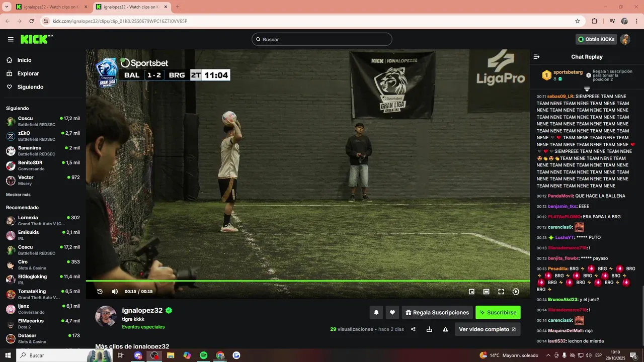Collapse the Chat Replay panel
Viewport: 644px width, 362px height.
coord(536,57)
